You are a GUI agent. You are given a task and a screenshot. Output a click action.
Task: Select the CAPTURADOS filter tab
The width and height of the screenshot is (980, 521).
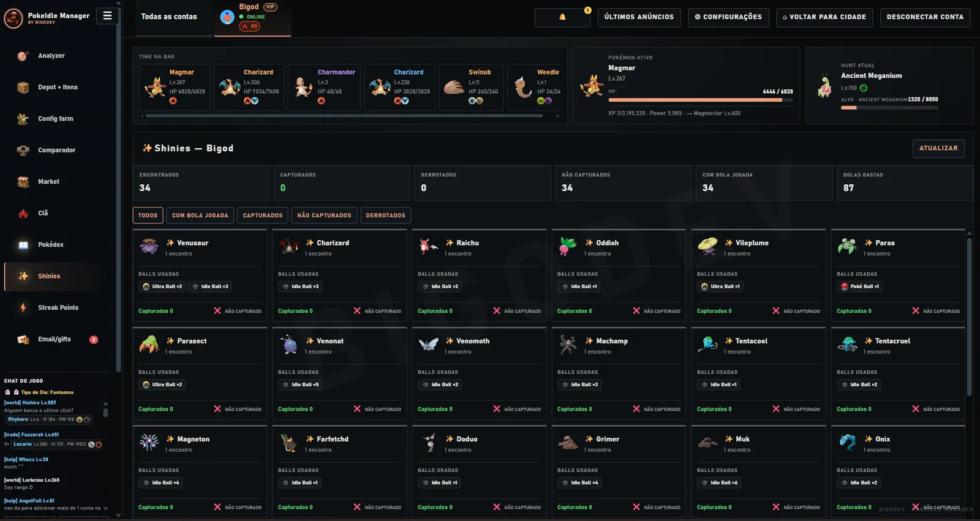tap(263, 216)
